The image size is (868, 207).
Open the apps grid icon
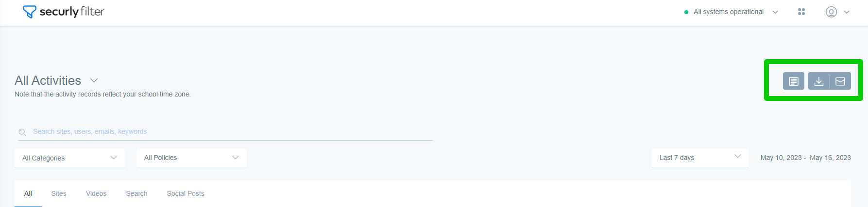tap(801, 12)
